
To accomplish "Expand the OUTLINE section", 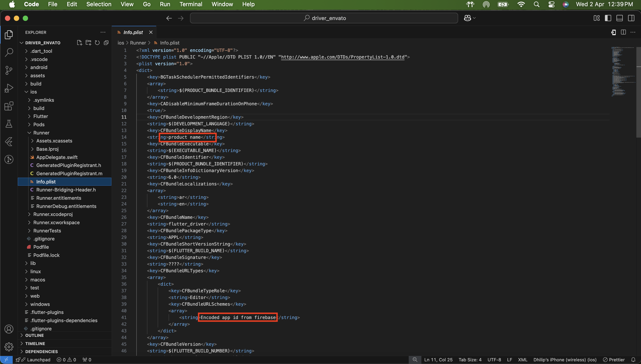I will click(35, 335).
